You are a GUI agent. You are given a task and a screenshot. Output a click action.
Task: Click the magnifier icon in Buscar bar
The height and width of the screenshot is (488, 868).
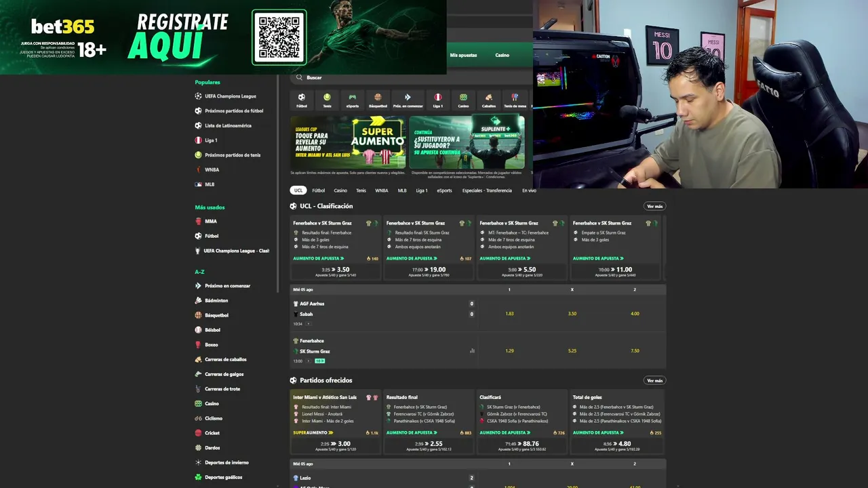click(300, 77)
